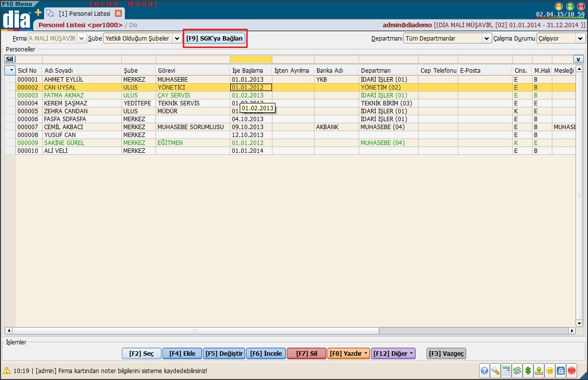588x380 pixels.
Task: Click horizontal scrollbar right arrow
Action: pos(572,331)
